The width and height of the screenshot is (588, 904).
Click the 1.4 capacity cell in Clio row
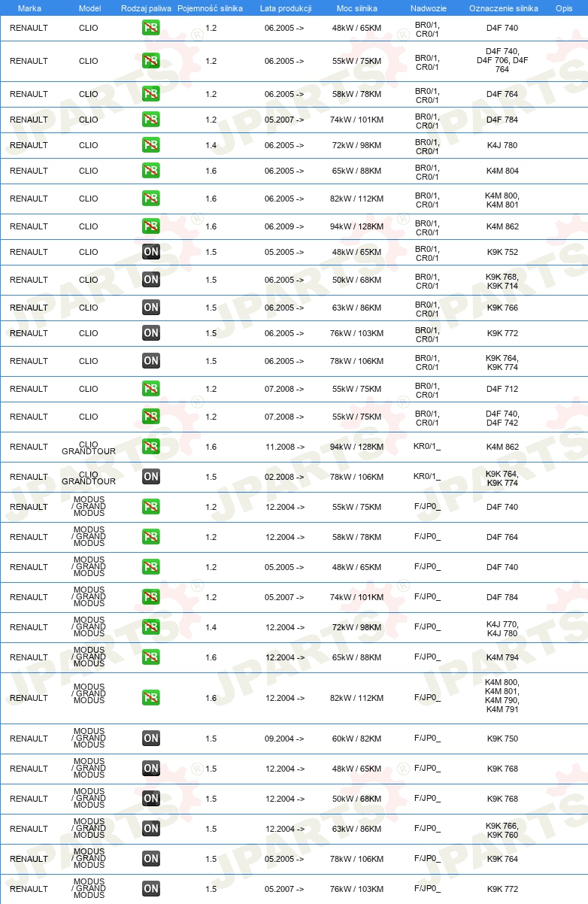[211, 145]
